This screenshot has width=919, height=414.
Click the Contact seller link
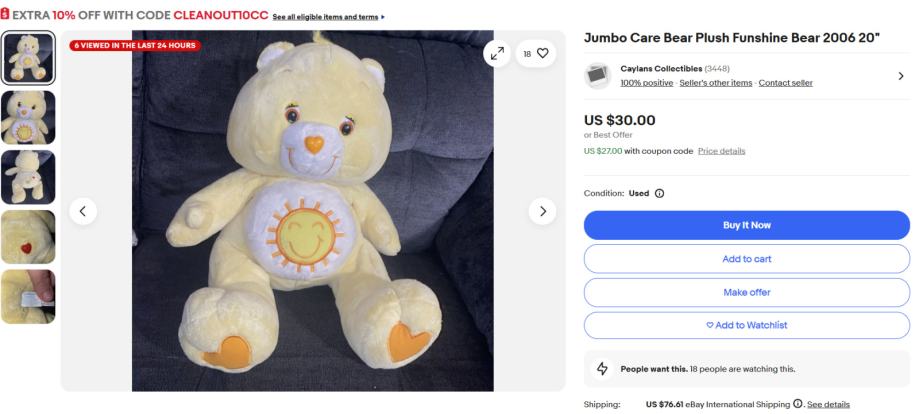pyautogui.click(x=785, y=83)
